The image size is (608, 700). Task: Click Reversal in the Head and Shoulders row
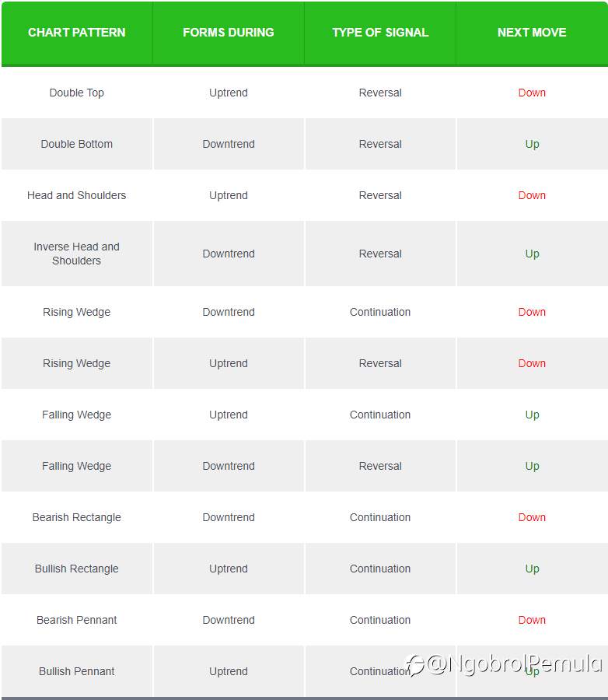click(380, 195)
